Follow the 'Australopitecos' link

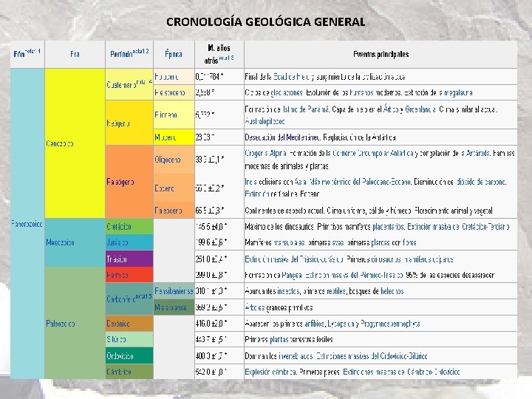coord(265,120)
